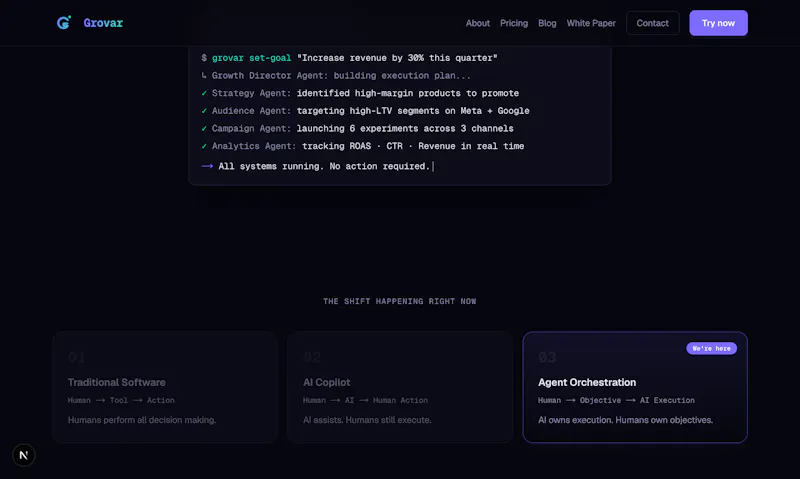The width and height of the screenshot is (800, 479).
Task: Select the Agent Orchestration card title
Action: [x=587, y=382]
